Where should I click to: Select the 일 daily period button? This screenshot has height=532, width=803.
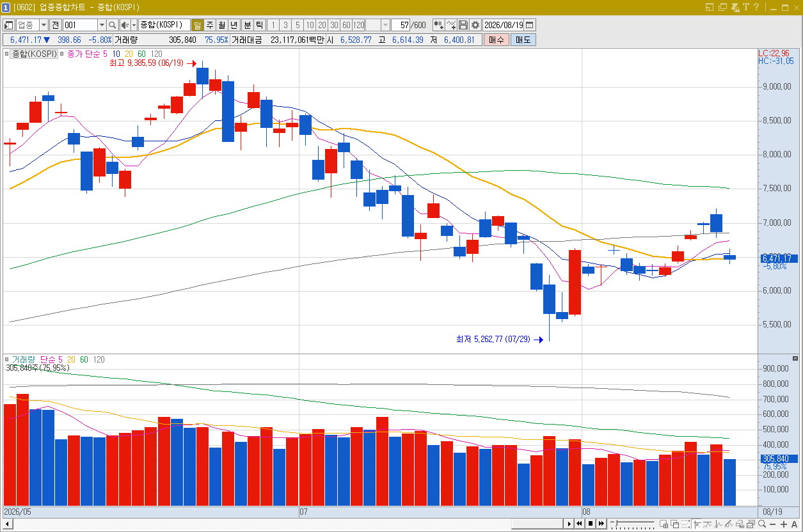[197, 25]
